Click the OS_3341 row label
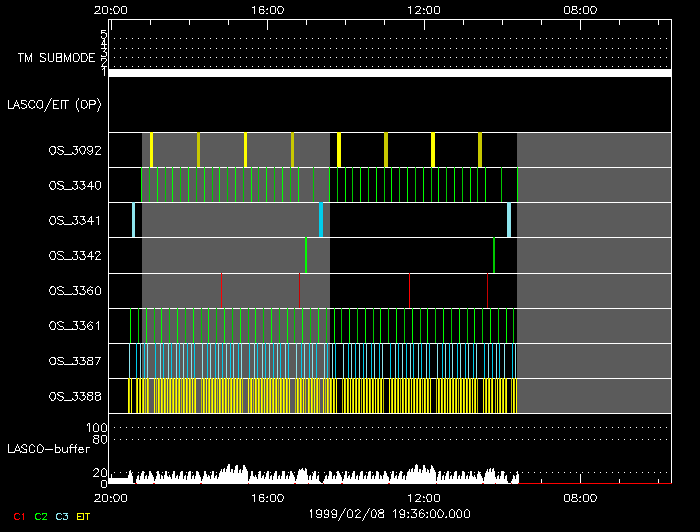Image resolution: width=700 pixels, height=532 pixels. [75, 220]
